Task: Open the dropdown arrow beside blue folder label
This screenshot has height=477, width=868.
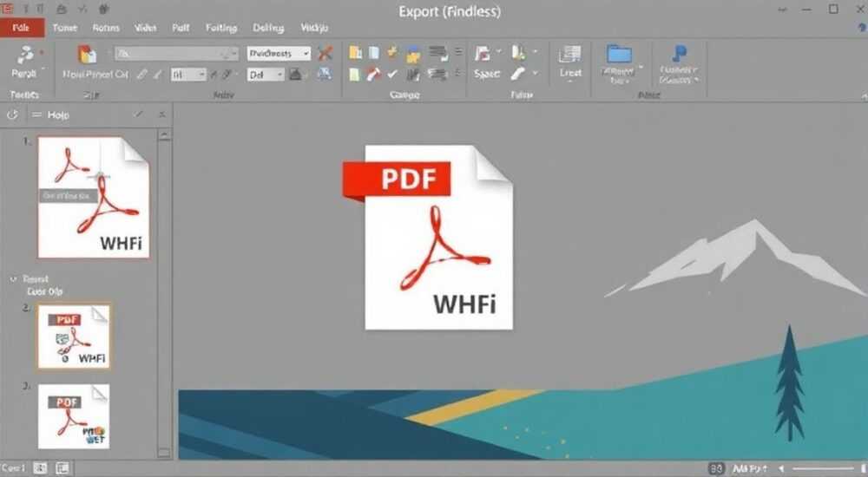Action: pos(641,68)
